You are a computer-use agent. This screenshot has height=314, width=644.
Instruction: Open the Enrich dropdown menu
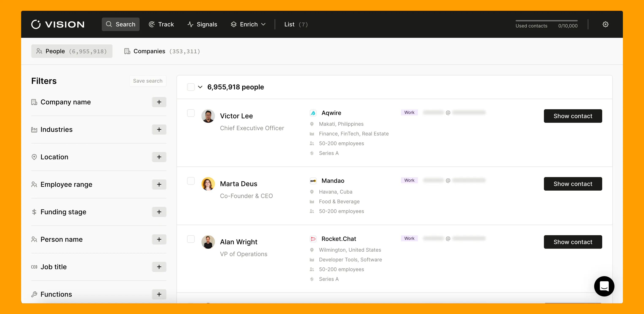(x=248, y=24)
